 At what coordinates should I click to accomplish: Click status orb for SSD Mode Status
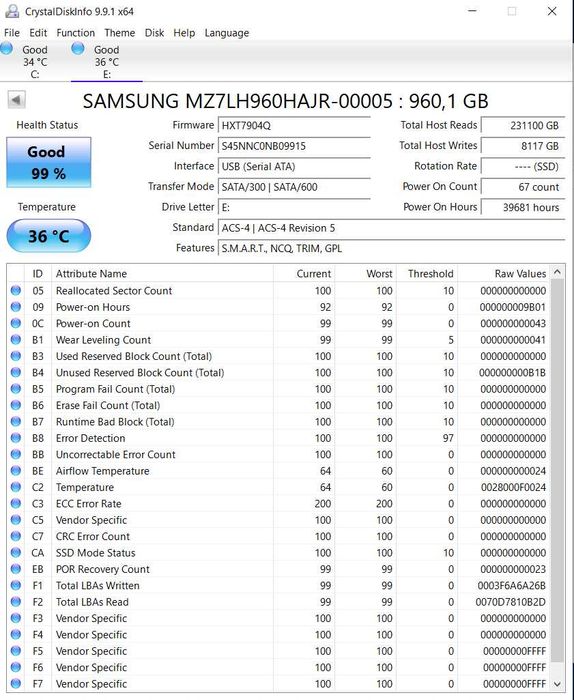(x=16, y=553)
